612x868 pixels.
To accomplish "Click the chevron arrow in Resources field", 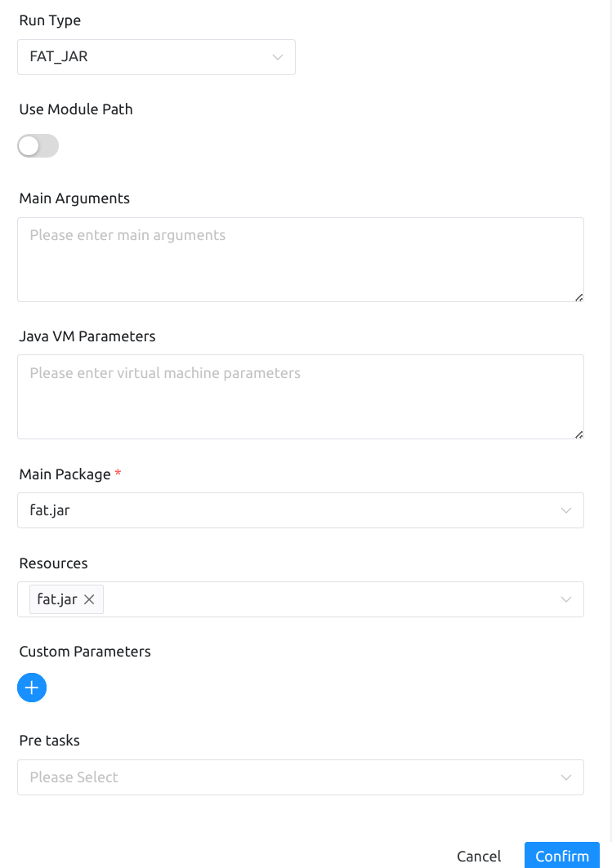I will 566,599.
